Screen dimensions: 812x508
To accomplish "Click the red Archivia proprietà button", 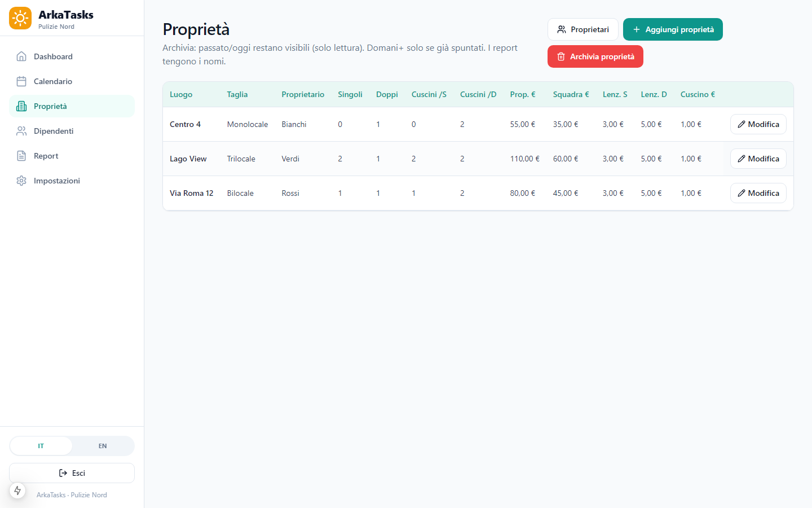I will click(x=595, y=56).
